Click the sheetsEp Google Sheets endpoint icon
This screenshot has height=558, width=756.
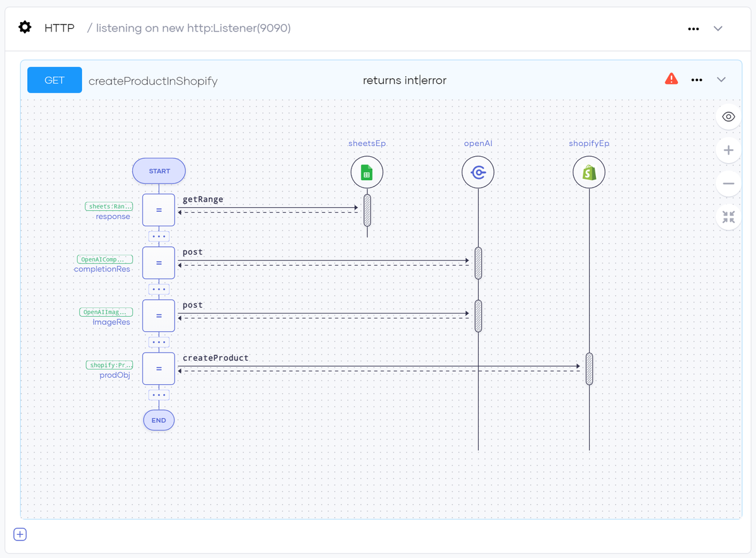367,173
